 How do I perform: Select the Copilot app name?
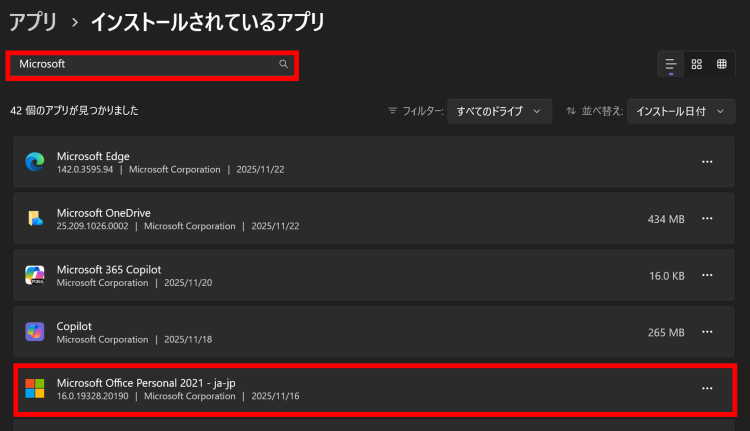[74, 326]
